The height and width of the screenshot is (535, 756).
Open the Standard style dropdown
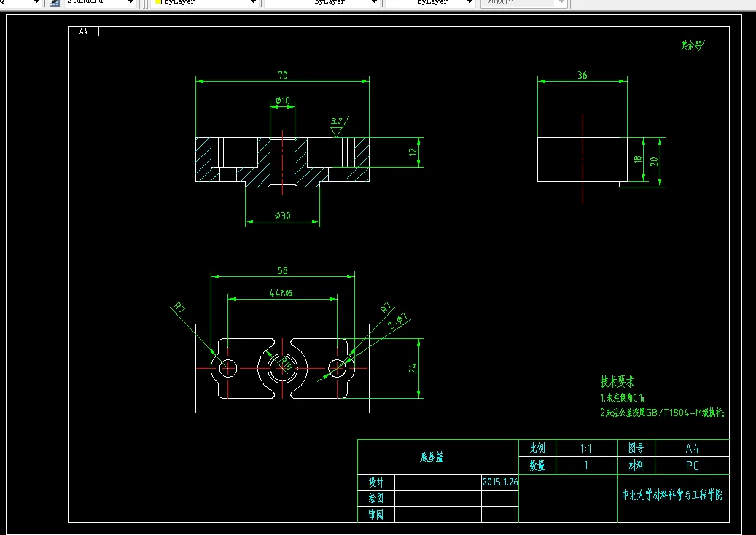pos(99,4)
